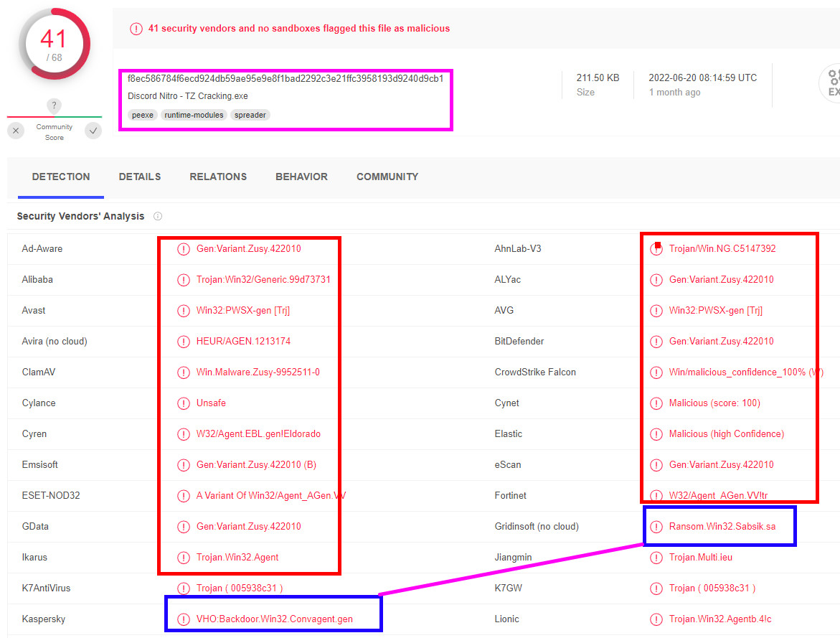Image resolution: width=840 pixels, height=638 pixels.
Task: Click Avira result HEUR/AGEN.1213174
Action: tap(243, 342)
